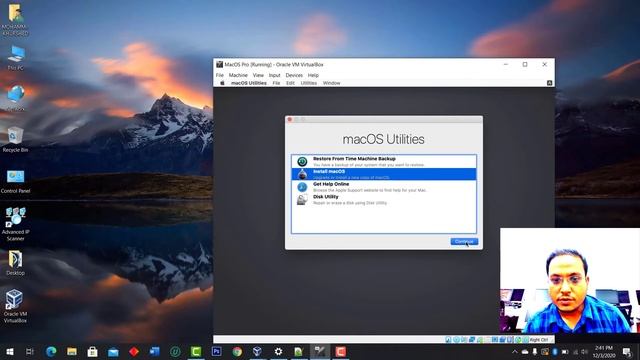Open the This PC desktop icon

(15, 58)
